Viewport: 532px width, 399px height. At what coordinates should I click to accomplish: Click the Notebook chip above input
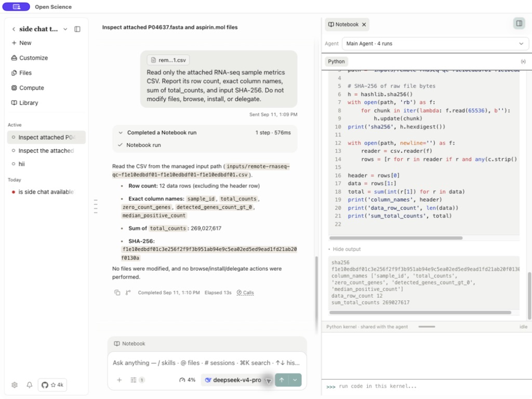129,344
